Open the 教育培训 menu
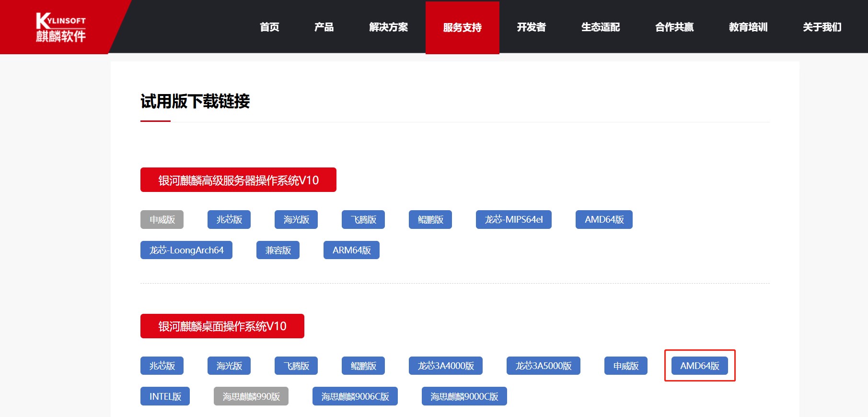 (x=748, y=27)
